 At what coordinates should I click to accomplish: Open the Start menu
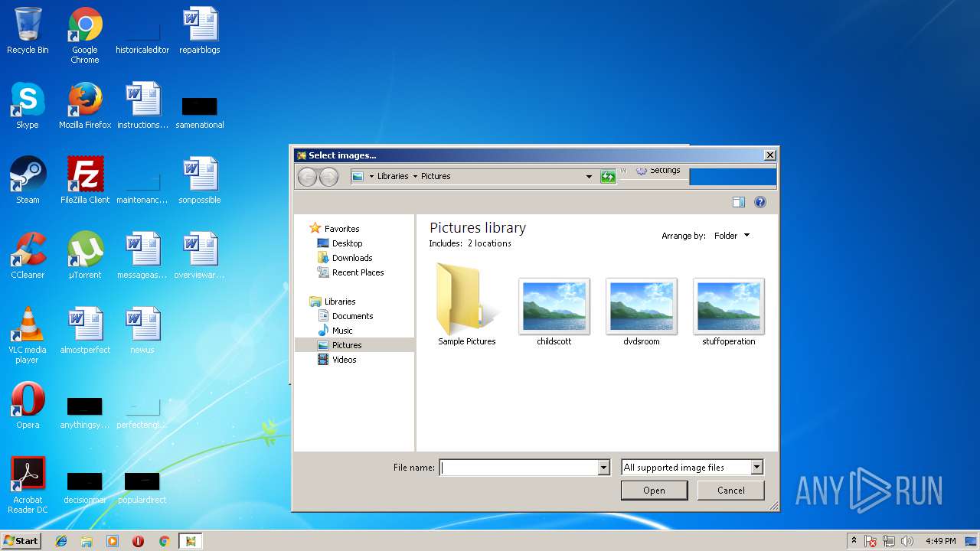(x=21, y=541)
